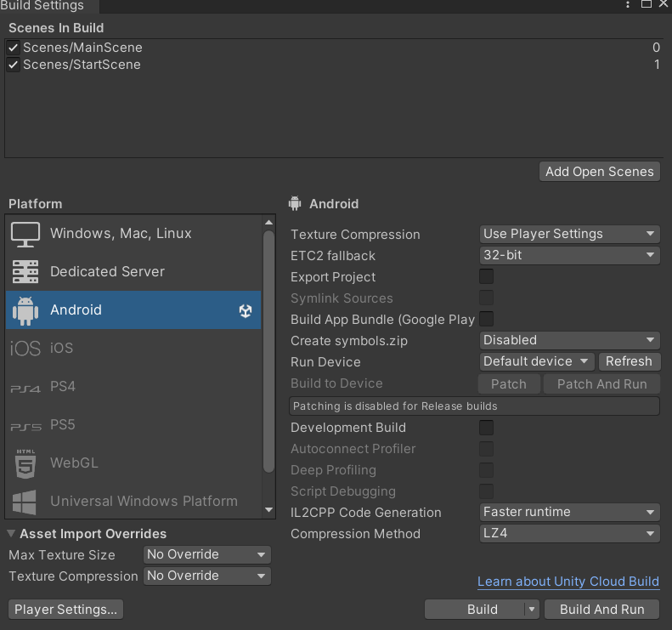Select the Scenes/MainScene entry text
This screenshot has width=672, height=630.
[x=82, y=48]
